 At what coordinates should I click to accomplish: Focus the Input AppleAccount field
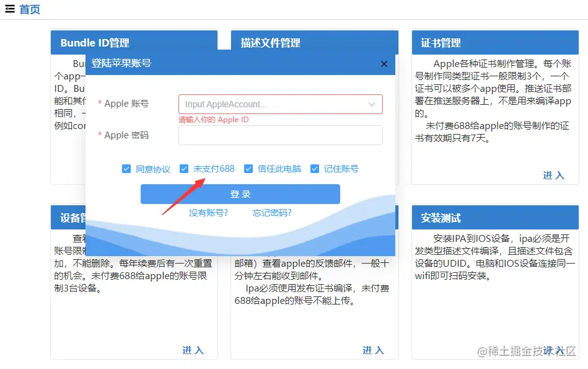pyautogui.click(x=281, y=104)
